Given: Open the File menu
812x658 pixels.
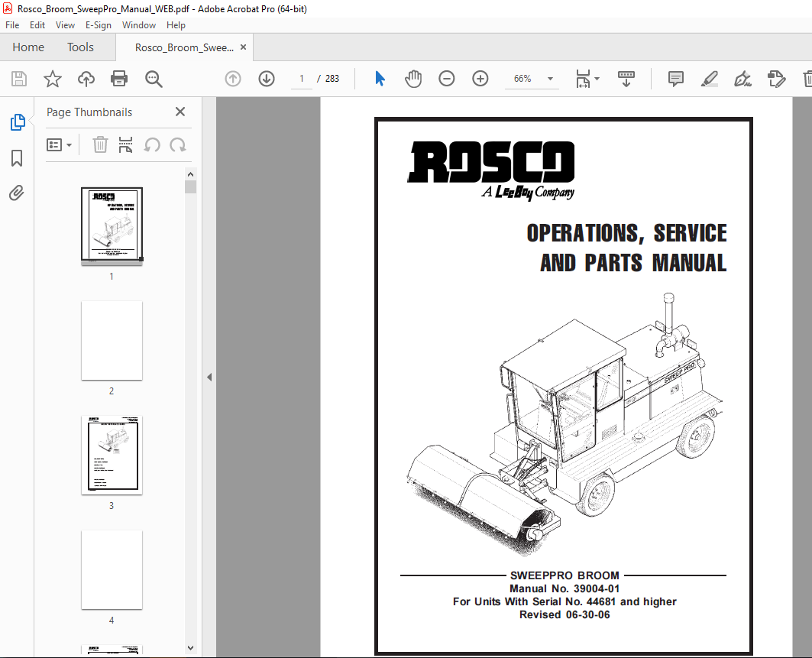Looking at the screenshot, I should (x=12, y=25).
